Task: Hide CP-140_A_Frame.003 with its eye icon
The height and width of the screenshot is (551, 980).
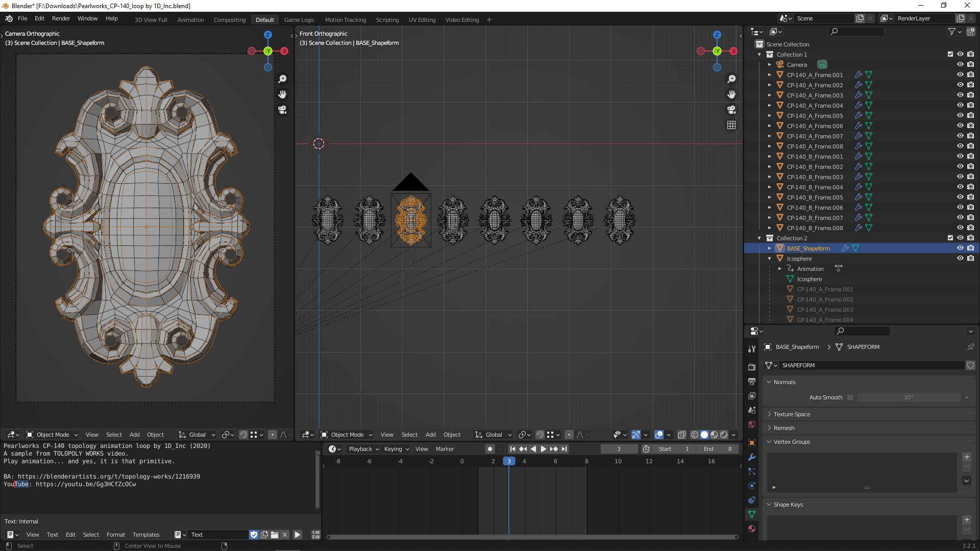Action: (960, 95)
